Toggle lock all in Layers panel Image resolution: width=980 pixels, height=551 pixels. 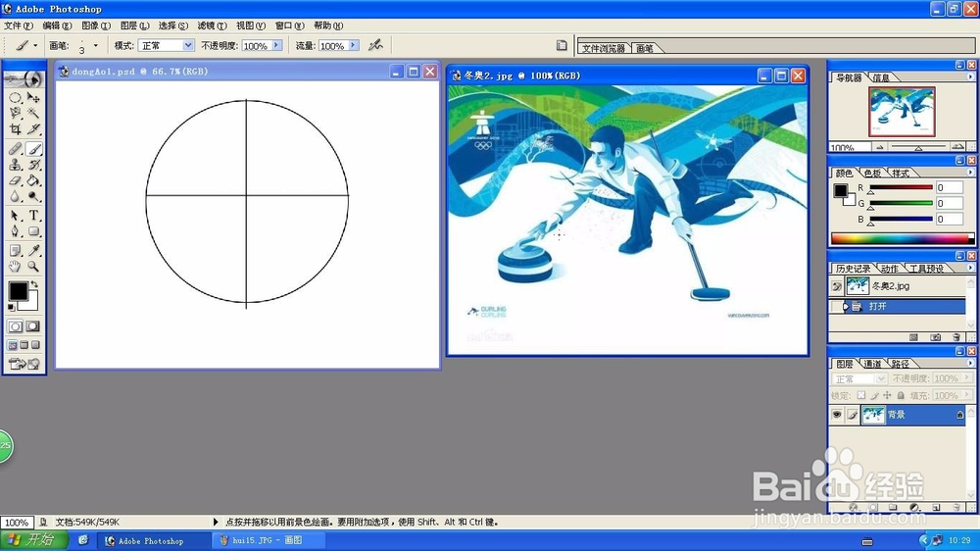click(x=901, y=395)
